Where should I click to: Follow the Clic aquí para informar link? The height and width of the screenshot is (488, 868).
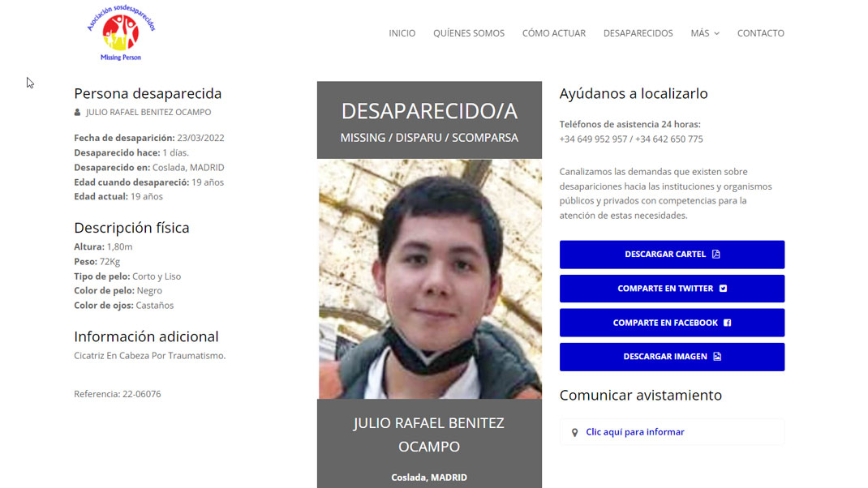point(635,432)
